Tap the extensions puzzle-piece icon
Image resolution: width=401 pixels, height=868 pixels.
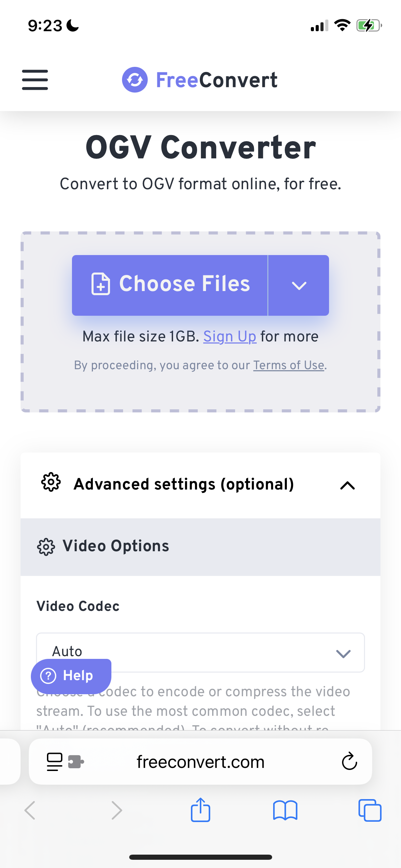pos(76,762)
